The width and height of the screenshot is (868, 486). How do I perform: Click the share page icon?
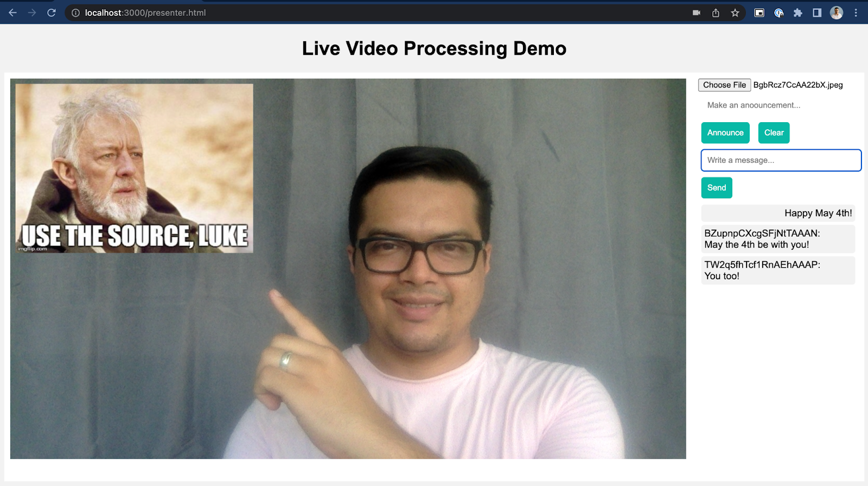click(716, 12)
